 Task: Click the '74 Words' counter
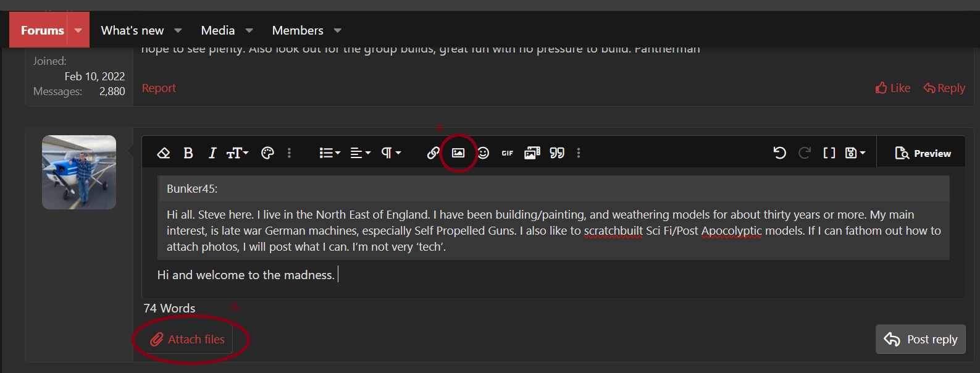169,308
